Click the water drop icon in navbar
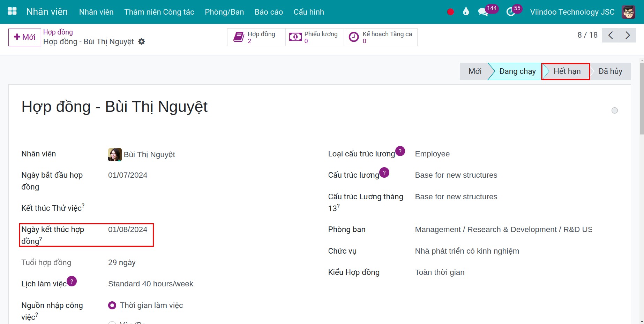 click(x=466, y=12)
